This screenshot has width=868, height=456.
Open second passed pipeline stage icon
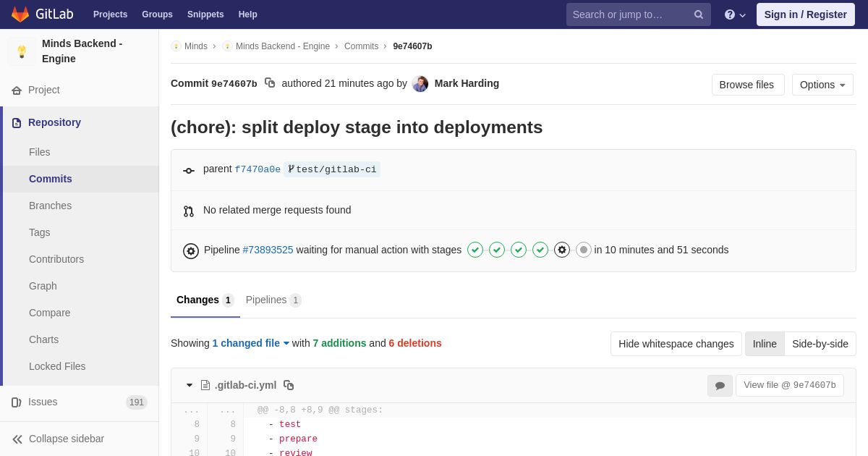tap(497, 250)
